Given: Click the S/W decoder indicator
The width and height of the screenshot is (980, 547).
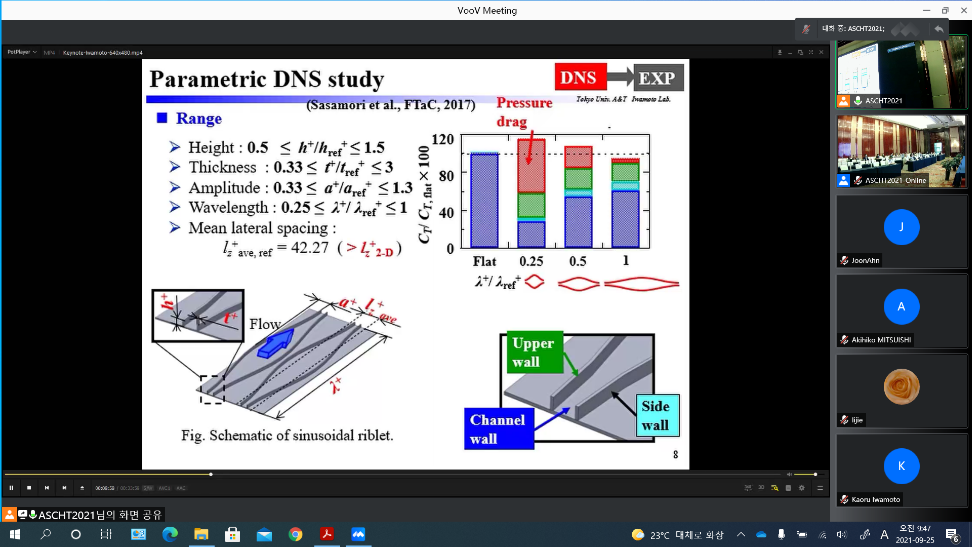Looking at the screenshot, I should [x=148, y=488].
